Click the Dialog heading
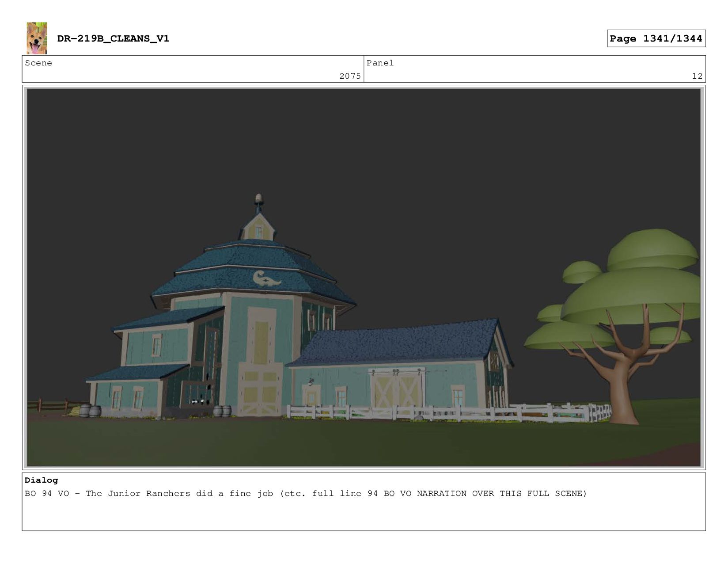The image size is (728, 564). click(41, 480)
